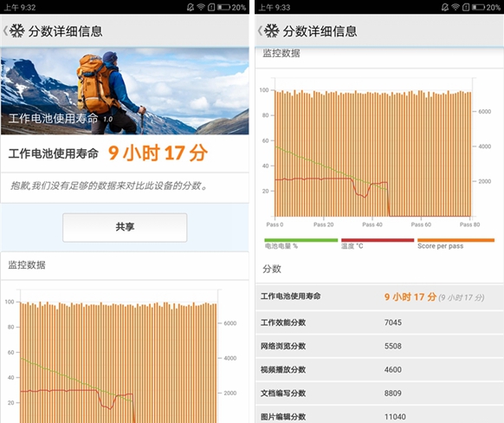Tap the monitoring chart in right screen

click(x=376, y=153)
